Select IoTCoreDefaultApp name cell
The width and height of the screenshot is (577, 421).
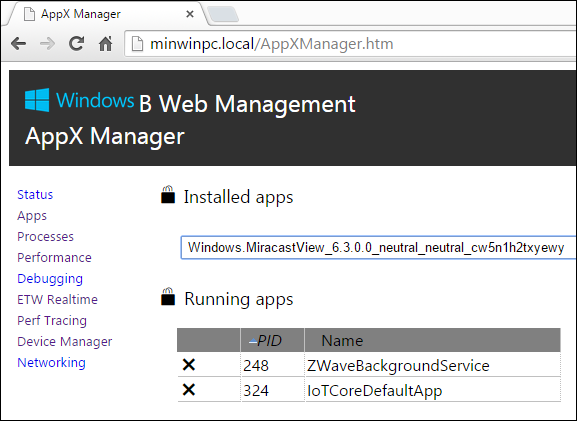(x=433, y=390)
